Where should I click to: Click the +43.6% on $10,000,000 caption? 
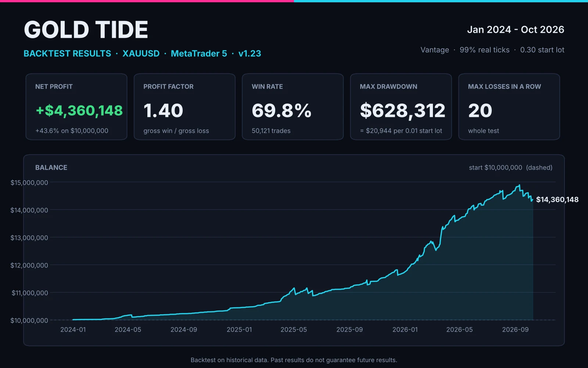pos(72,131)
